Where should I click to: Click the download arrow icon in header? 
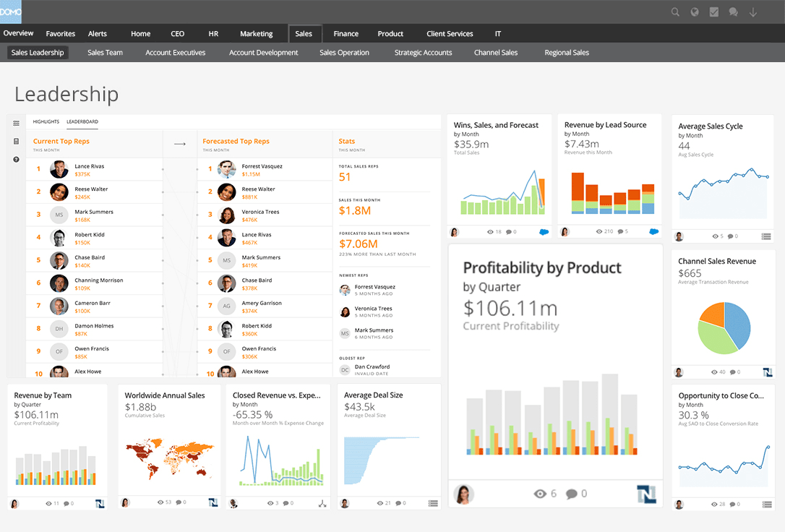(x=753, y=12)
